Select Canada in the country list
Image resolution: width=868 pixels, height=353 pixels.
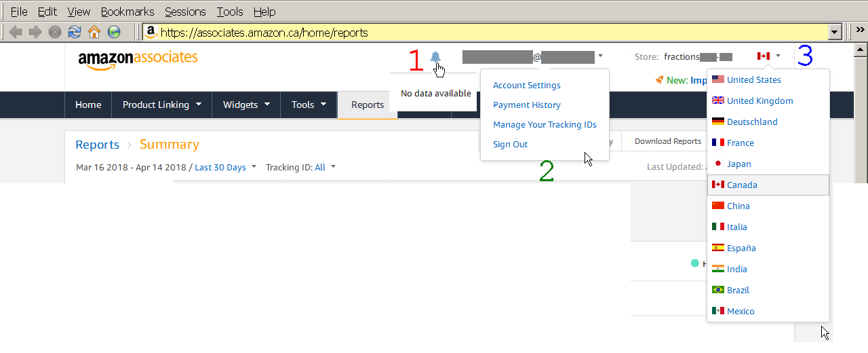coord(768,185)
